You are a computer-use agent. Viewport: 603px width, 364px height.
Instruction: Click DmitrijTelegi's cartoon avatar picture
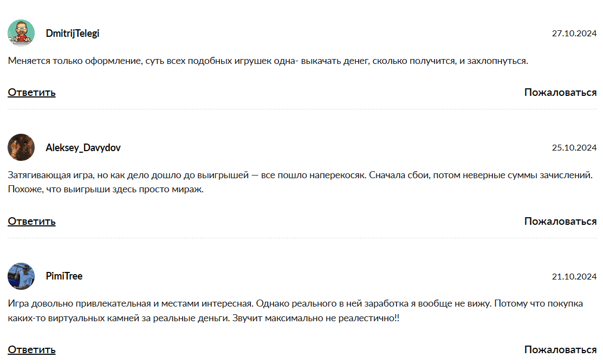21,33
